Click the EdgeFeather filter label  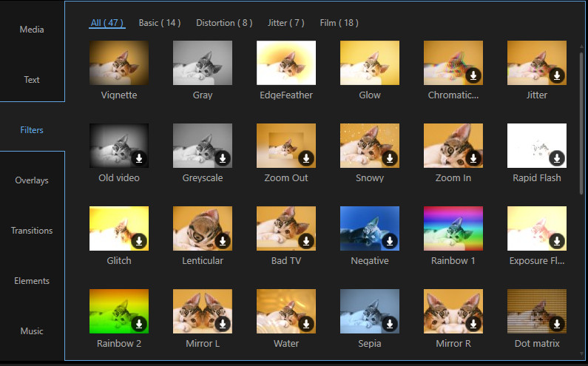pyautogui.click(x=286, y=95)
